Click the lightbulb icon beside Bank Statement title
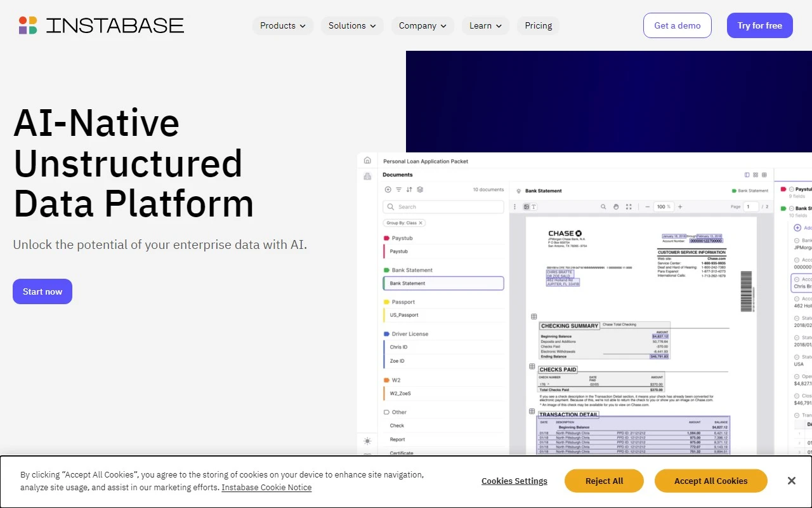This screenshot has width=812, height=508. click(x=518, y=190)
